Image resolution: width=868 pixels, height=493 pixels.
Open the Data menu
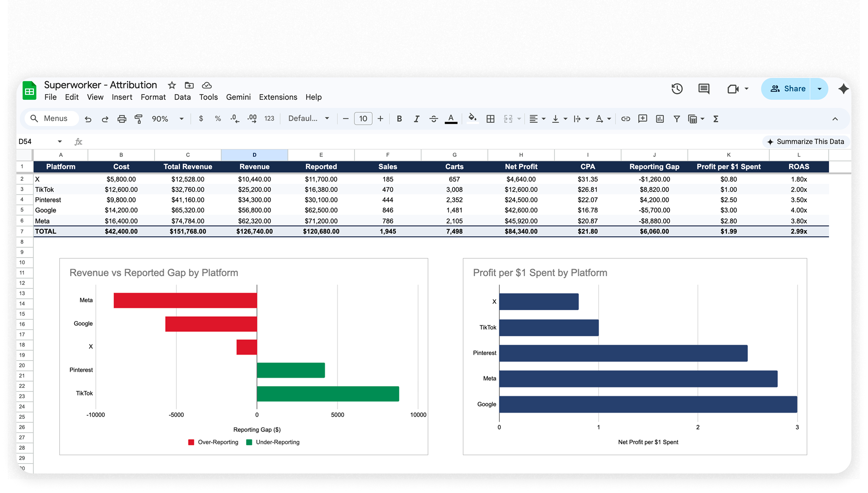(182, 97)
